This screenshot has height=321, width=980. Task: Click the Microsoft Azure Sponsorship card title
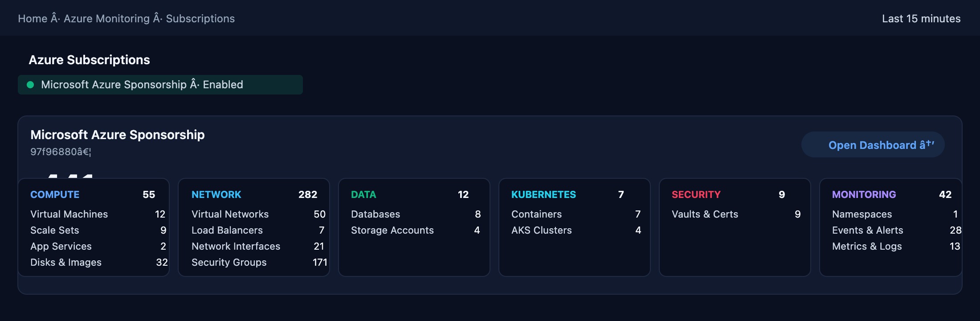click(x=118, y=135)
